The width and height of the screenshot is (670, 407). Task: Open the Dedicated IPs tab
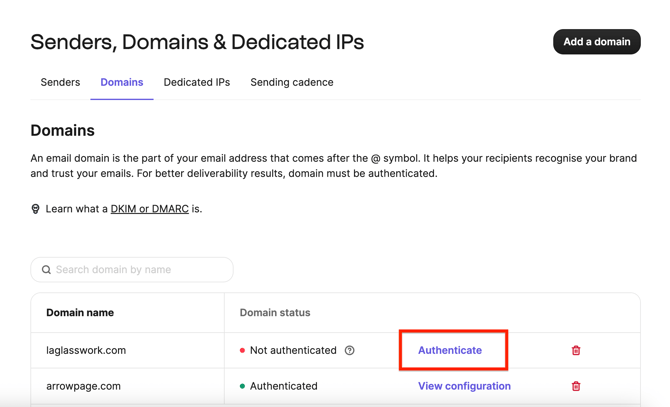click(197, 82)
